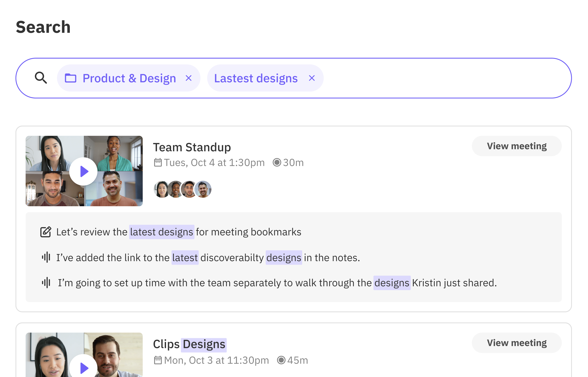The width and height of the screenshot is (588, 377).
Task: Click the magnifying glass search icon
Action: tap(41, 78)
